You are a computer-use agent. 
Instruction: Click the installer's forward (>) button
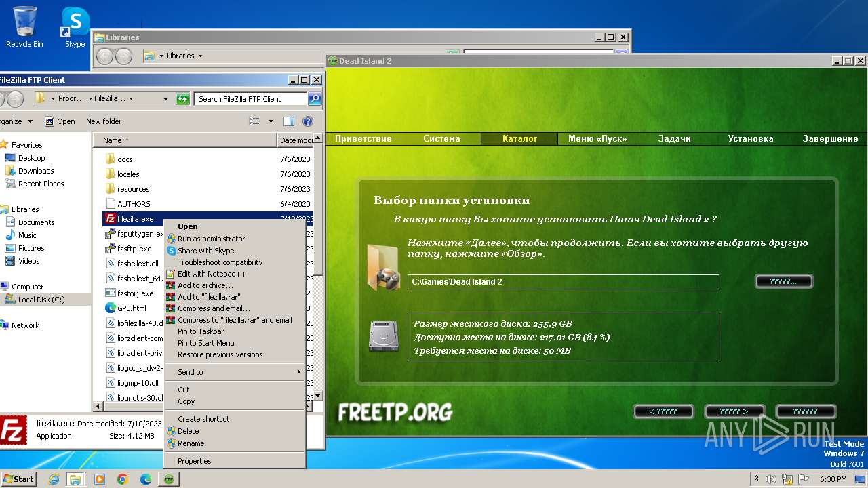[x=734, y=411]
